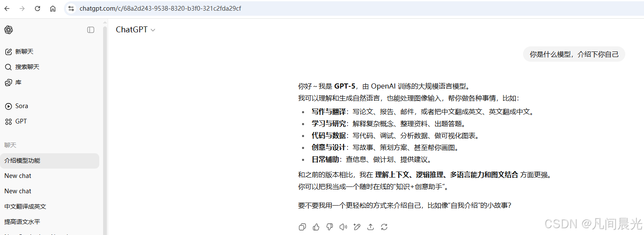Copy the response with the copy icon

click(302, 227)
